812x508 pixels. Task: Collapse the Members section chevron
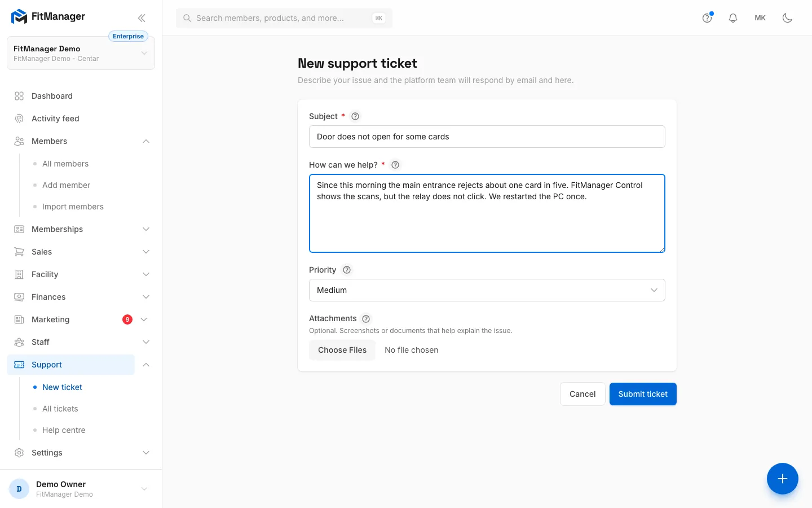coord(146,141)
